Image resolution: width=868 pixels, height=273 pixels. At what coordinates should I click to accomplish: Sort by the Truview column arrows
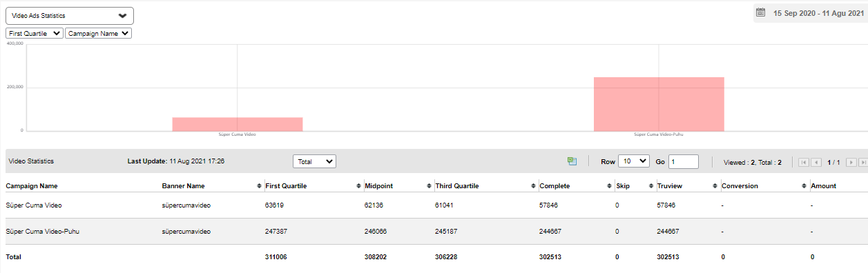(715, 186)
